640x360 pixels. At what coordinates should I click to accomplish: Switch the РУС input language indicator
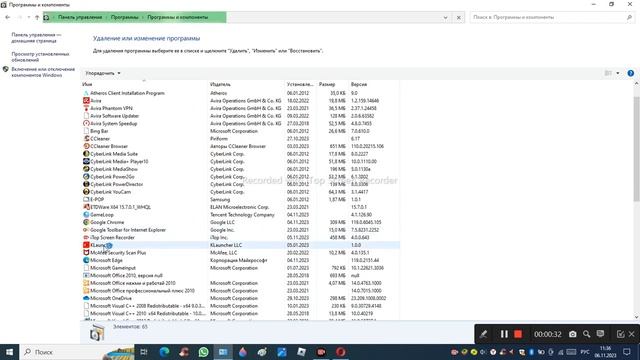click(x=585, y=352)
